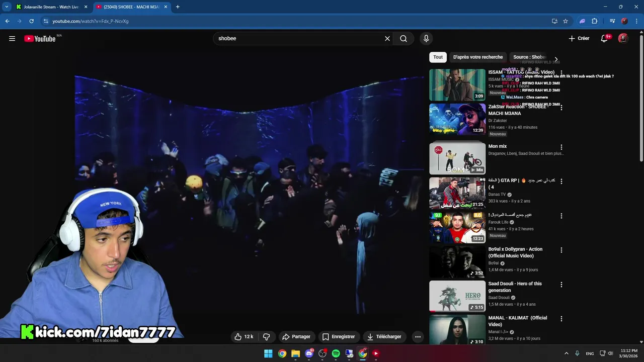644x362 pixels.
Task: Open Chrome profile avatar in toolbar
Action: 624,21
